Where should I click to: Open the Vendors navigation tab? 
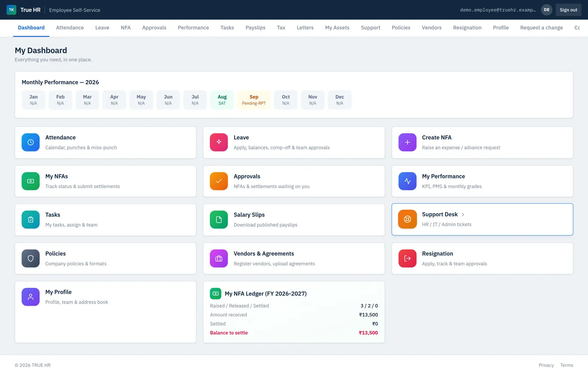[432, 28]
